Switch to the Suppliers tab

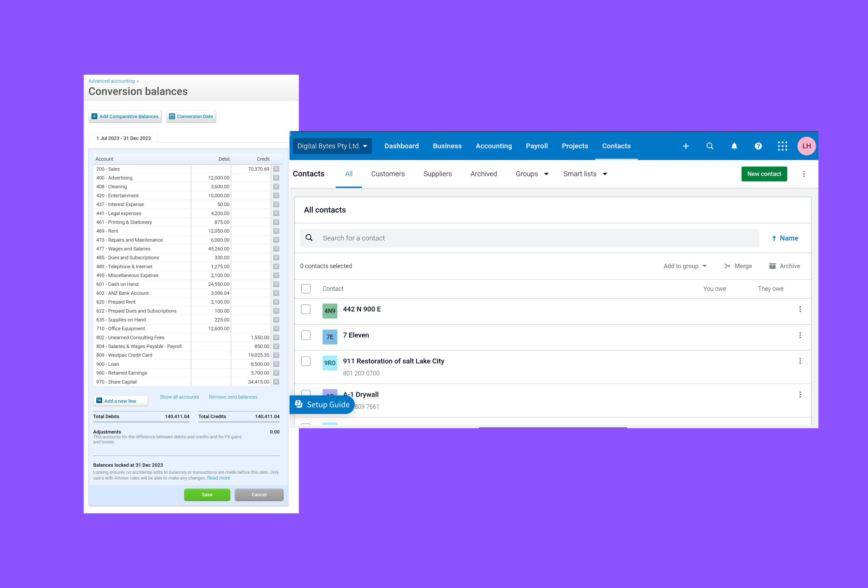click(437, 174)
